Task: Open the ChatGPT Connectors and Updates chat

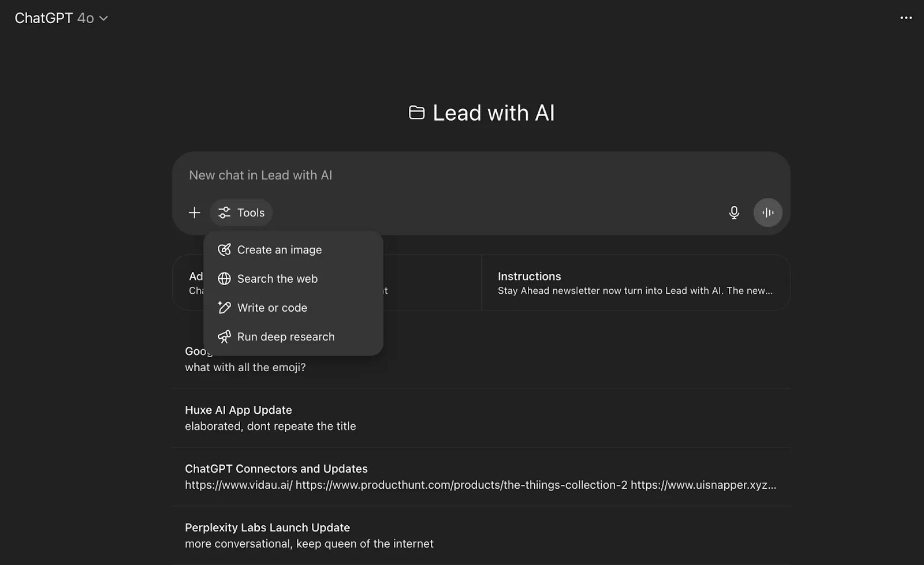Action: (x=480, y=477)
